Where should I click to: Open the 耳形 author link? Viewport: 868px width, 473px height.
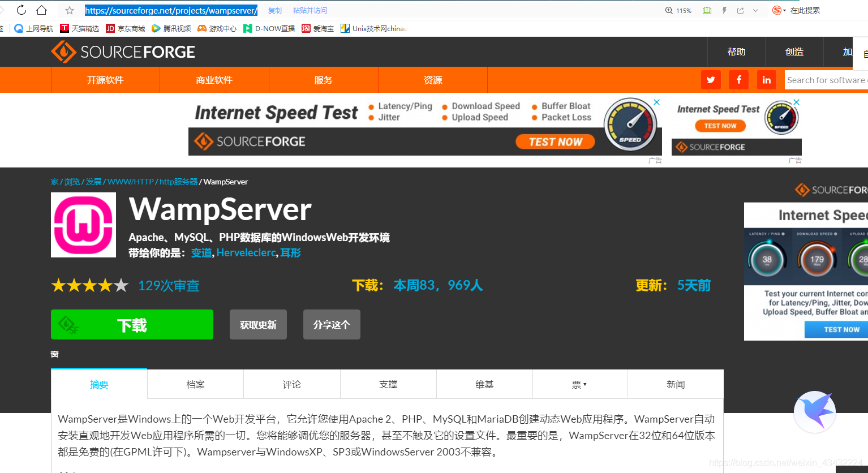pos(291,253)
